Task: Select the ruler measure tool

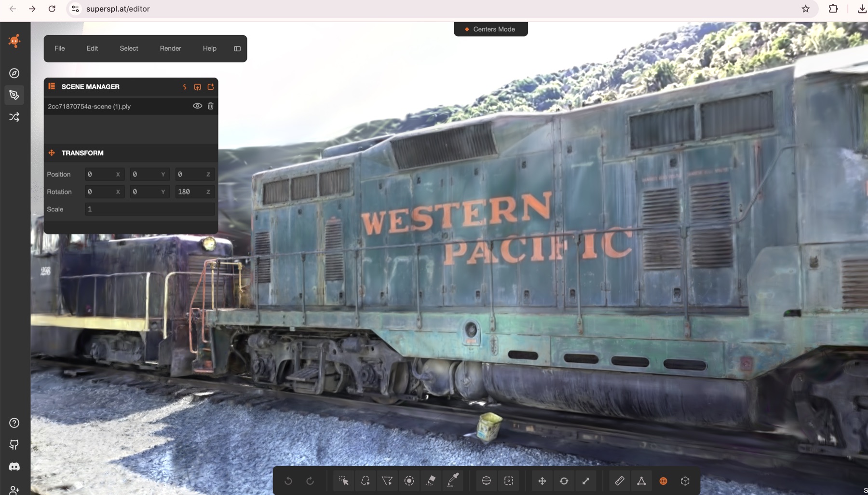Action: click(620, 481)
